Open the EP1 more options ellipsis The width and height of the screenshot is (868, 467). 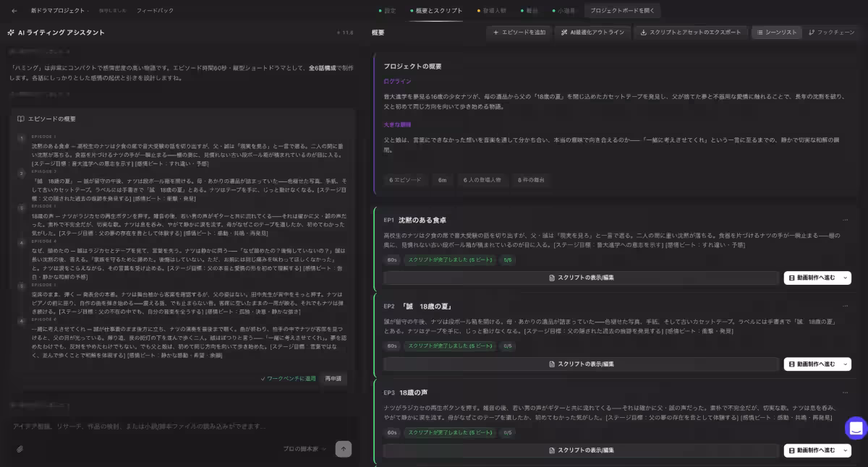[846, 220]
